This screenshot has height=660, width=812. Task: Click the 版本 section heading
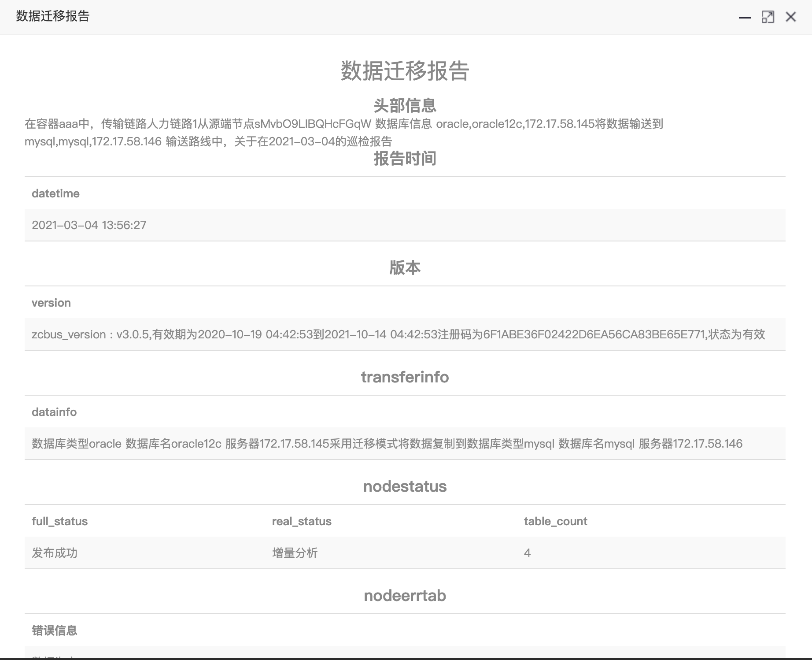(x=405, y=267)
